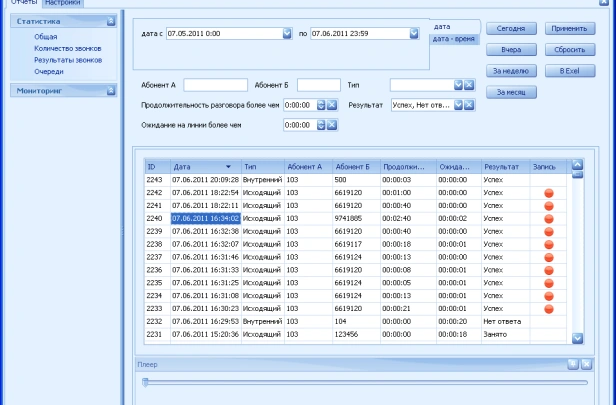Clear the Тип filter with X button
The width and height of the screenshot is (616, 405).
[x=469, y=84]
